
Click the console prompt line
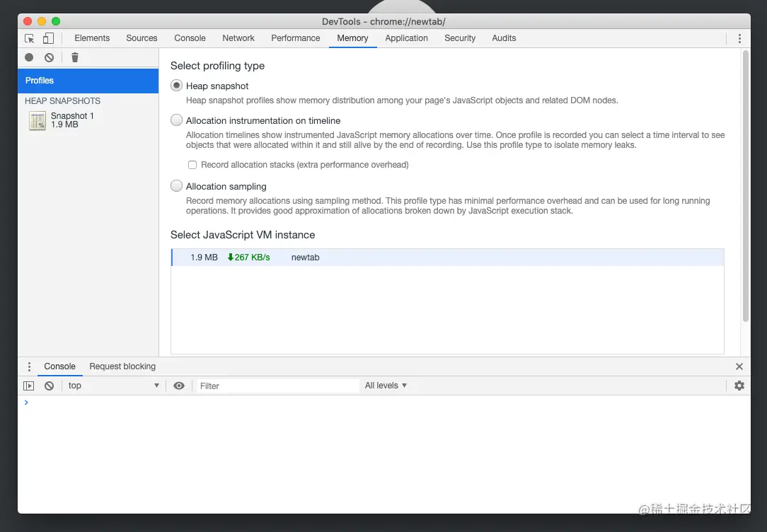[x=384, y=403]
